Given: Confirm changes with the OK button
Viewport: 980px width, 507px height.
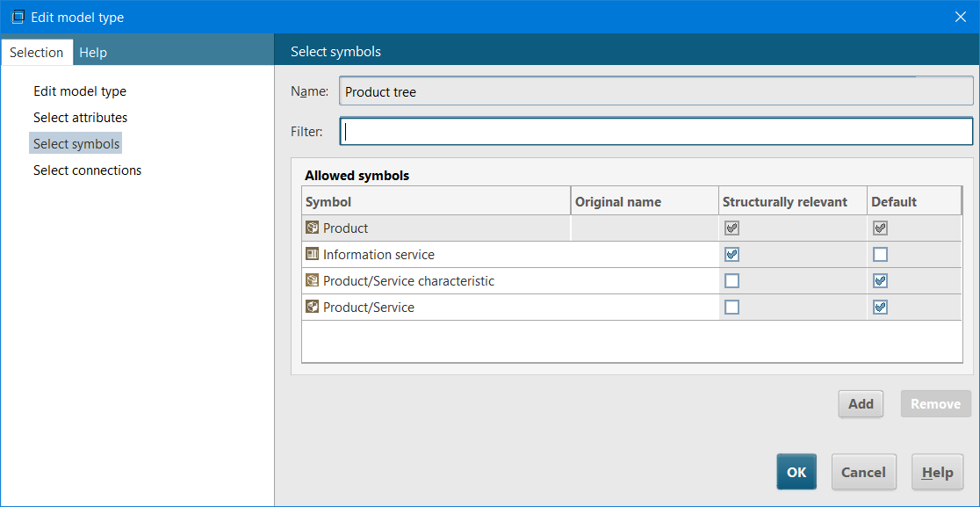Looking at the screenshot, I should tap(796, 472).
